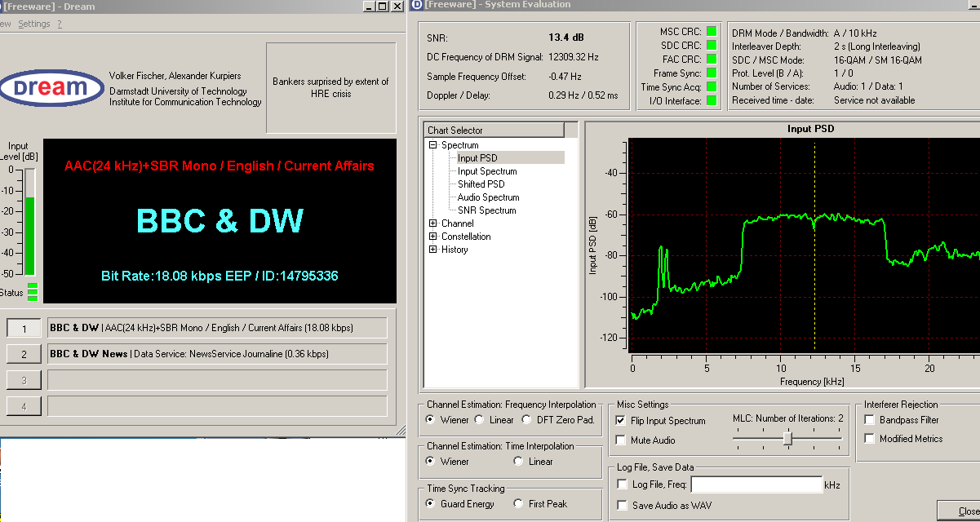
Task: Click the Bankers surprised text message box
Action: tap(330, 87)
